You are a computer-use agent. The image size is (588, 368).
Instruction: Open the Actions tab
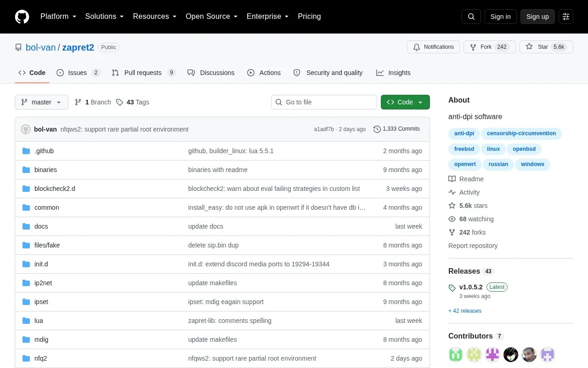pos(264,73)
